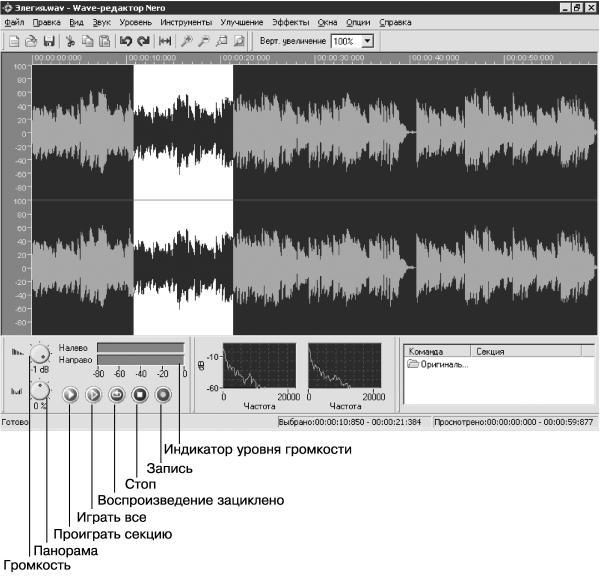Viewport: 600px width, 576px height.
Task: Click the Paste toolbar icon
Action: click(x=105, y=41)
